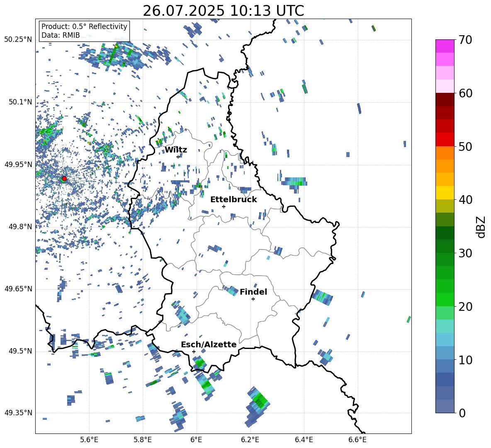Click the 50.25°N latitude label
Screen dimensions: 491x448
[x=18, y=40]
